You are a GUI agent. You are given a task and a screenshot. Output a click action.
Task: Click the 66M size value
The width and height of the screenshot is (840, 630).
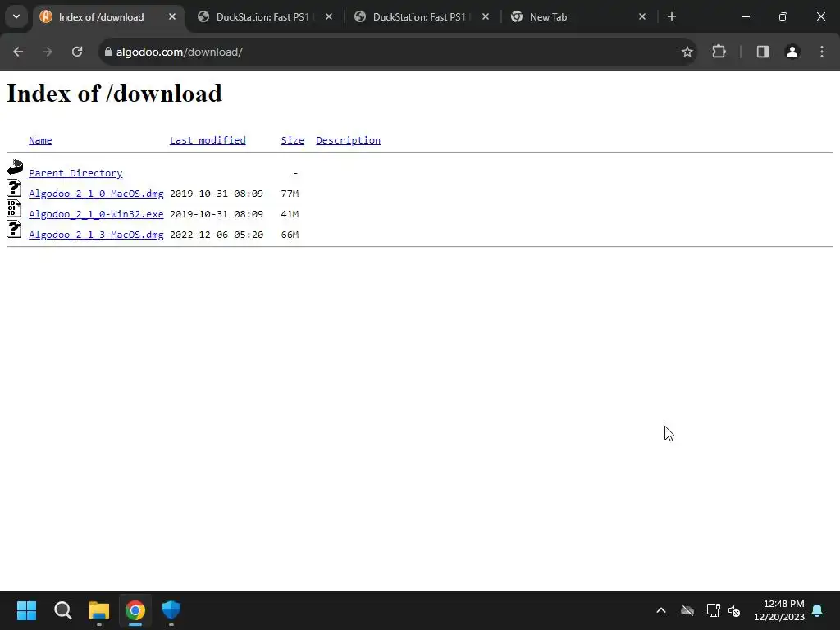290,234
